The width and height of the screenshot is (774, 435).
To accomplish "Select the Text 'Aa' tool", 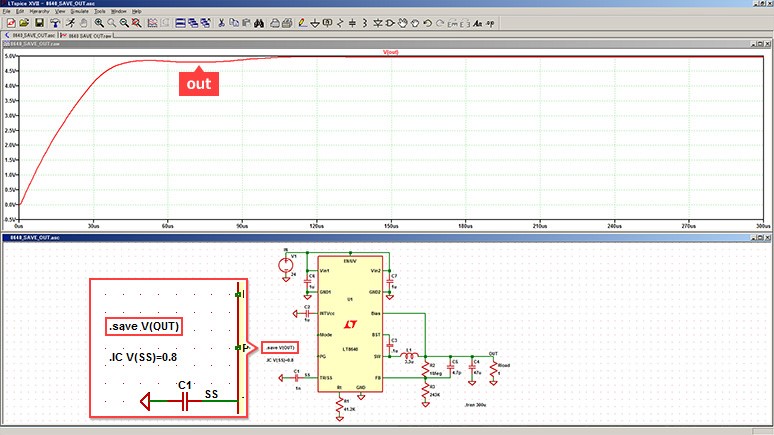I will pyautogui.click(x=478, y=22).
